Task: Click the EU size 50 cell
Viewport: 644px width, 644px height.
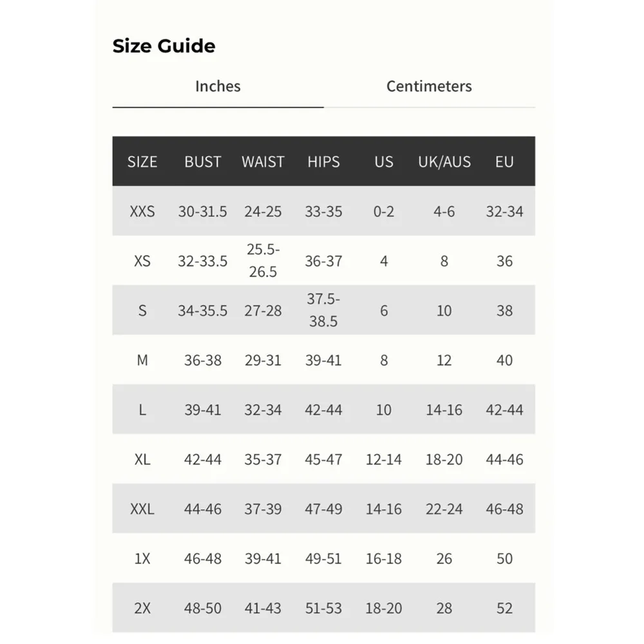Action: [504, 558]
